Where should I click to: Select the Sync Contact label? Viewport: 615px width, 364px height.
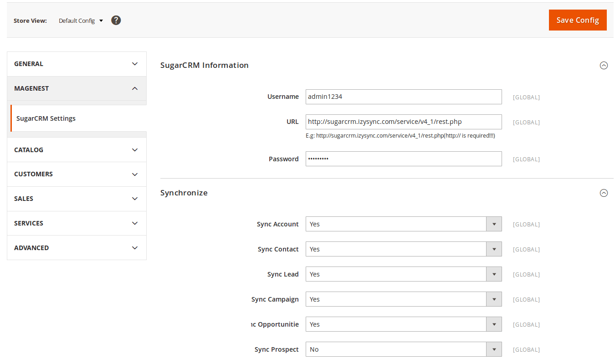pos(278,249)
